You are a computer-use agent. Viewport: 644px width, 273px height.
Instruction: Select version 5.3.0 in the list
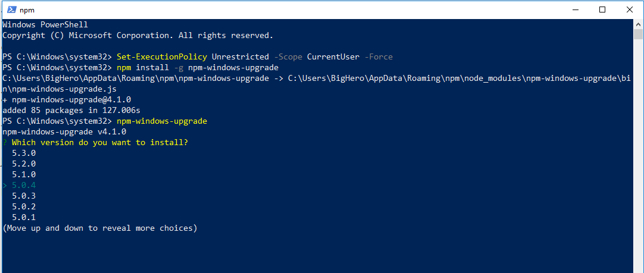[x=24, y=153]
